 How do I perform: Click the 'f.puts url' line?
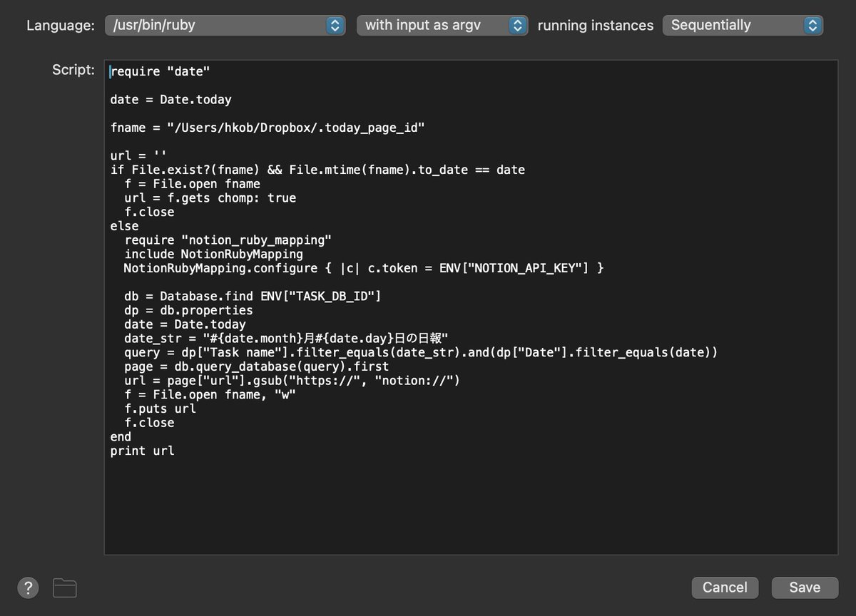point(160,409)
